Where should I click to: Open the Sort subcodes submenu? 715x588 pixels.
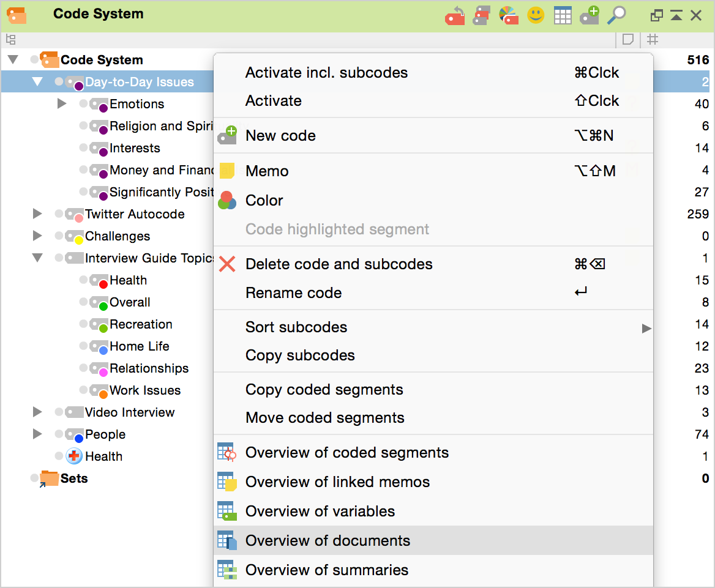(x=296, y=327)
